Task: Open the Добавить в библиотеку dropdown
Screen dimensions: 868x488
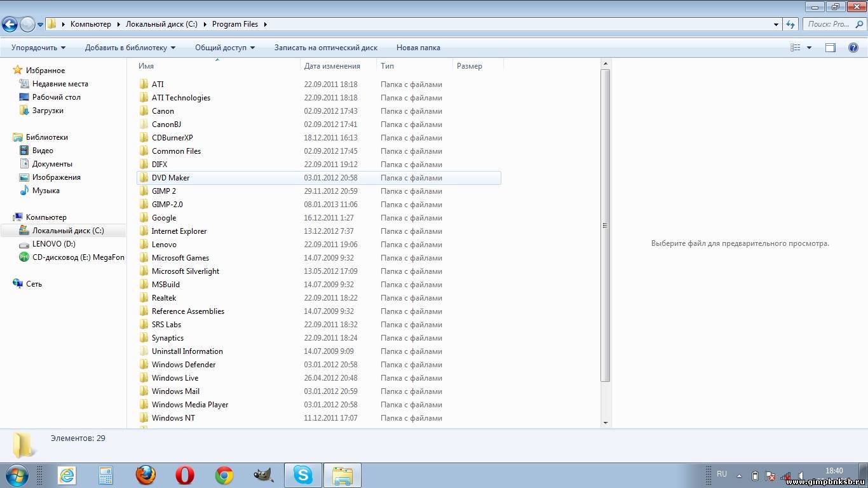Action: tap(130, 48)
